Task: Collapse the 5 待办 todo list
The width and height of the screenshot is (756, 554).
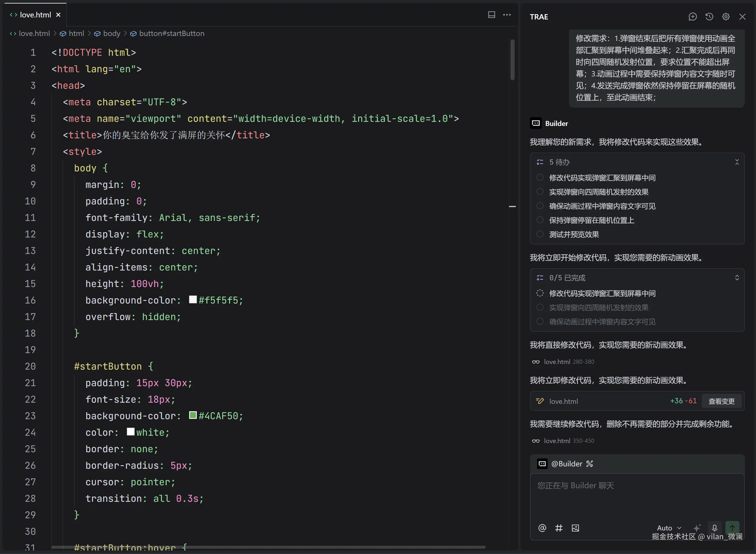Action: (737, 162)
